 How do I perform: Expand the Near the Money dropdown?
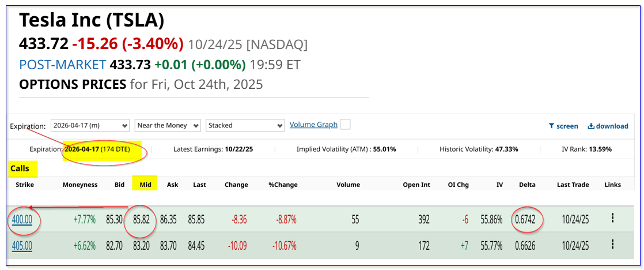click(x=168, y=125)
